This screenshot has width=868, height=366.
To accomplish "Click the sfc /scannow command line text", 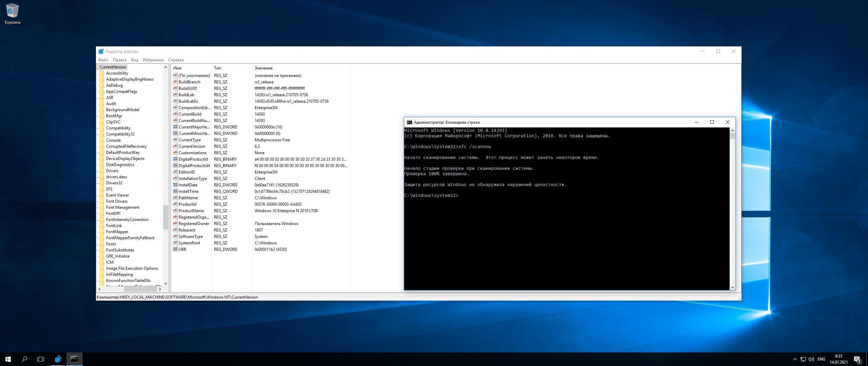I will click(475, 147).
